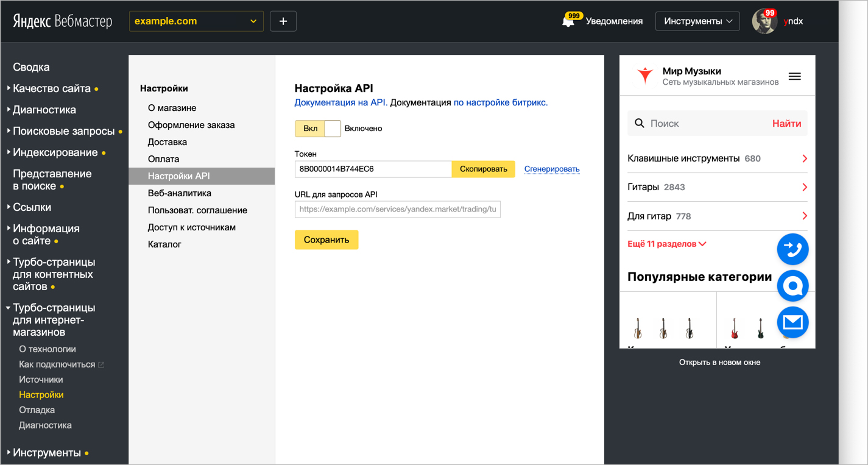Open по настройке битрикс link
The image size is (868, 465).
(501, 102)
